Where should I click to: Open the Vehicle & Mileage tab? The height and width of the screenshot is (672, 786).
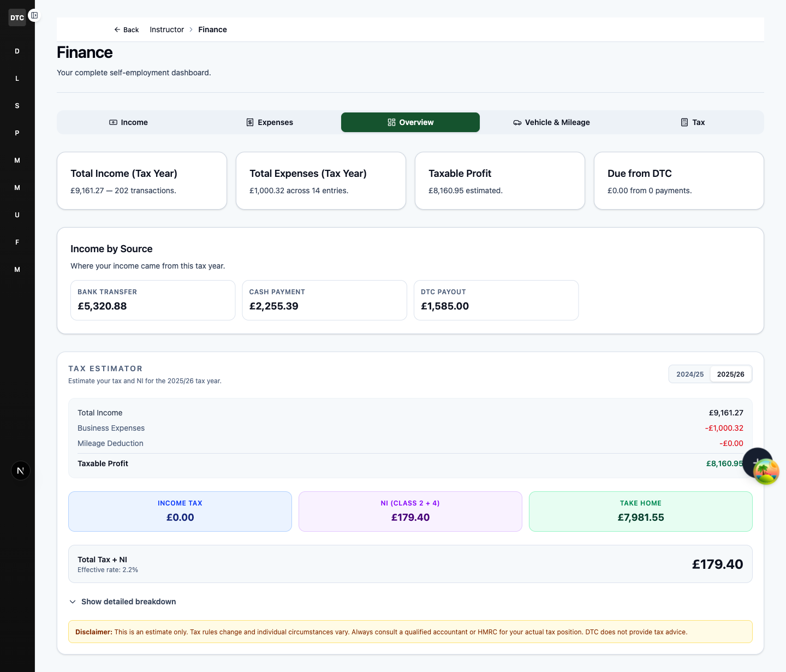[551, 122]
